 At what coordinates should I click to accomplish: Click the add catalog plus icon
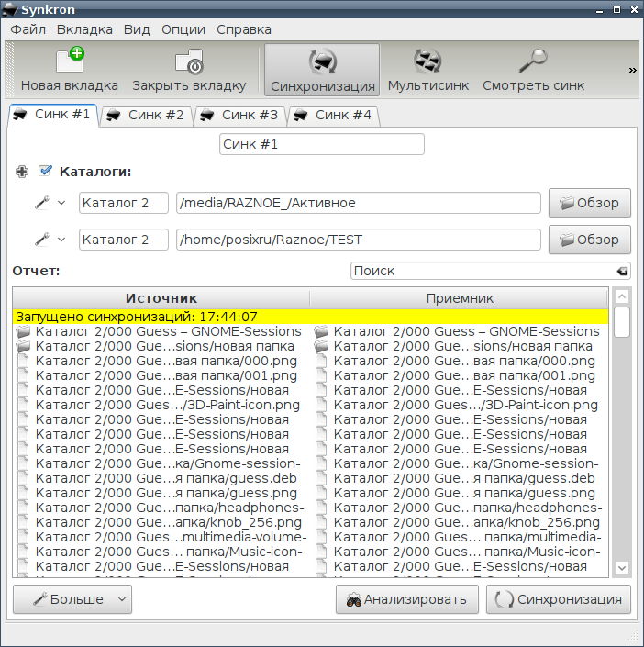22,172
